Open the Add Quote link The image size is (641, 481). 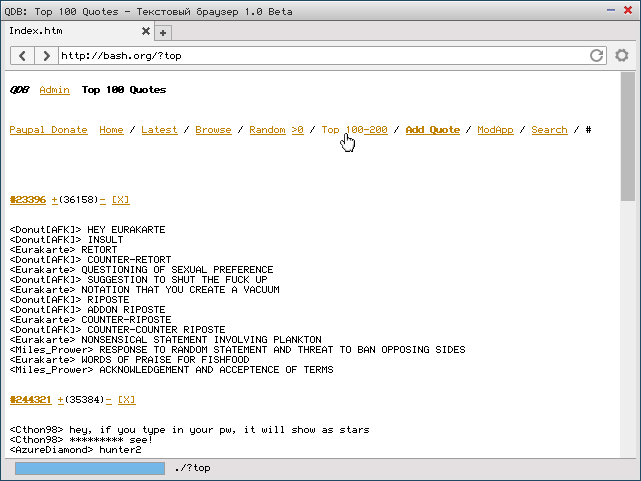click(x=432, y=130)
